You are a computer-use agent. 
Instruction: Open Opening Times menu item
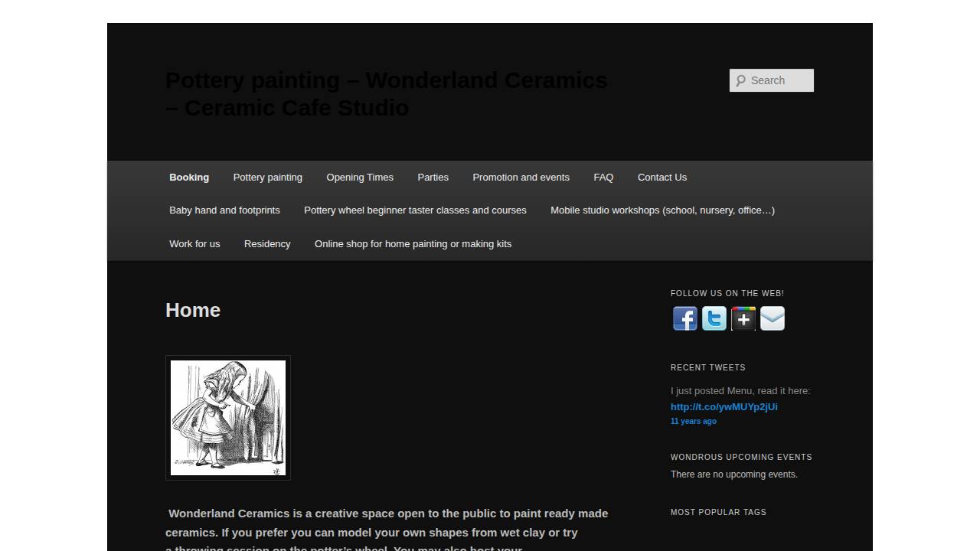360,178
